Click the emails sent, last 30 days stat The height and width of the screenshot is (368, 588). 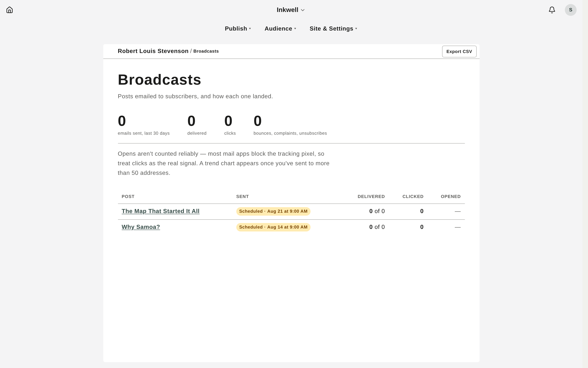tap(144, 125)
